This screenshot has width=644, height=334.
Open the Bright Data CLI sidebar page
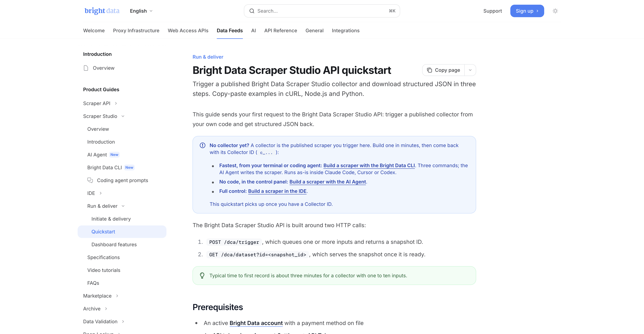click(104, 168)
